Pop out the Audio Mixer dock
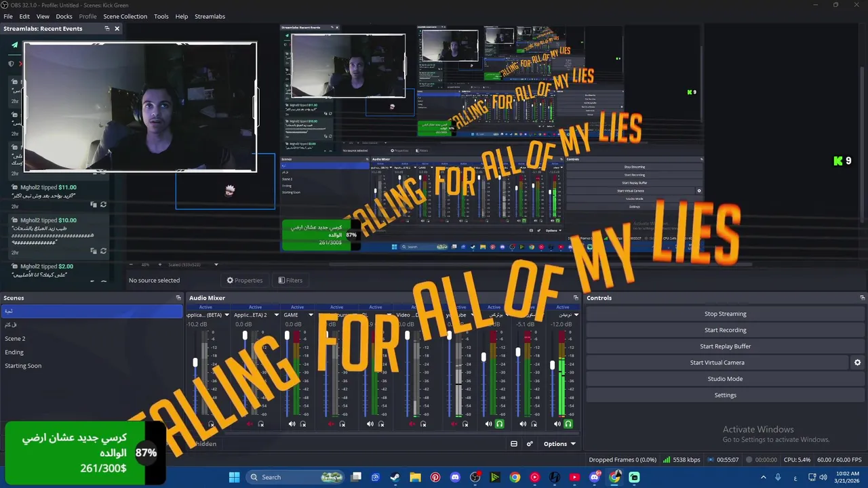Viewport: 868px width, 488px height. click(x=576, y=298)
